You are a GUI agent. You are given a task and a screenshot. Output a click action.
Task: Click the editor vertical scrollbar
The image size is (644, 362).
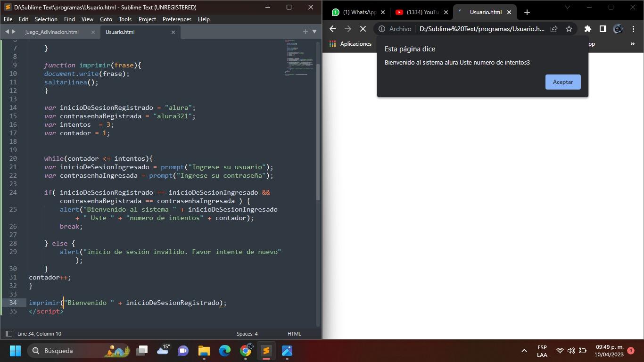coord(318,132)
